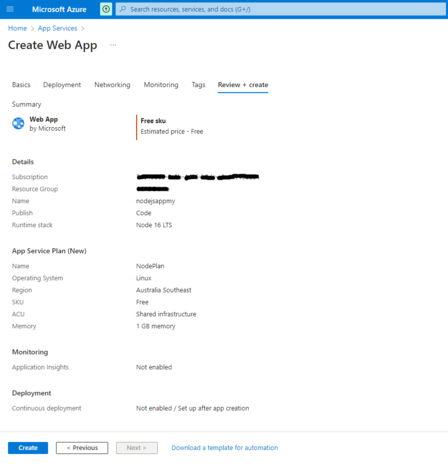Viewport: 448px width, 464px height.
Task: Click Application Insights 'Not enabled' value
Action: pyautogui.click(x=154, y=367)
